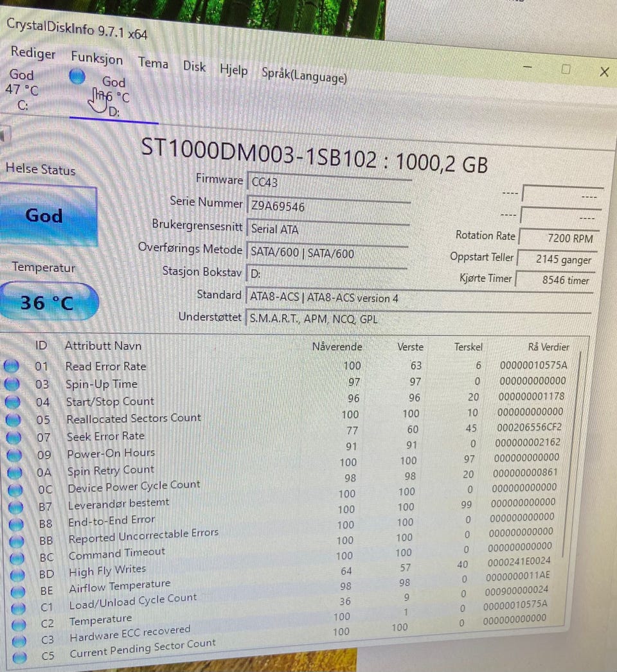Click the status icon for Reported Uncorrectable Errors

(x=17, y=542)
